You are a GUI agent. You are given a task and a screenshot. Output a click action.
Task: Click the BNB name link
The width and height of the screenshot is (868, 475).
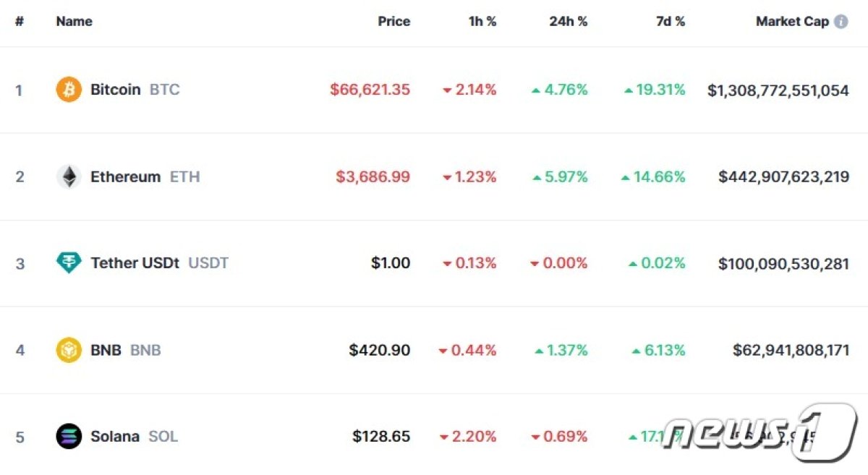click(106, 350)
